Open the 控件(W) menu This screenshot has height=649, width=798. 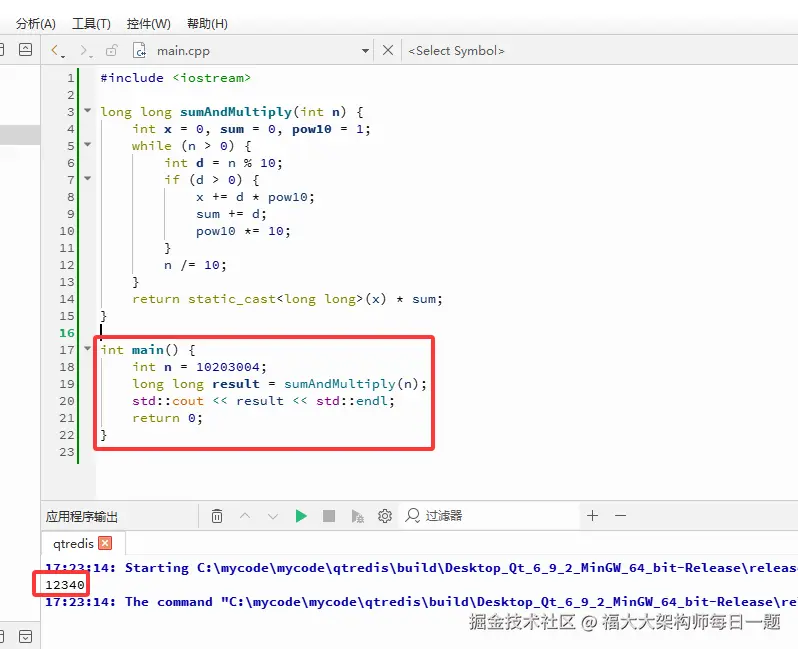149,24
